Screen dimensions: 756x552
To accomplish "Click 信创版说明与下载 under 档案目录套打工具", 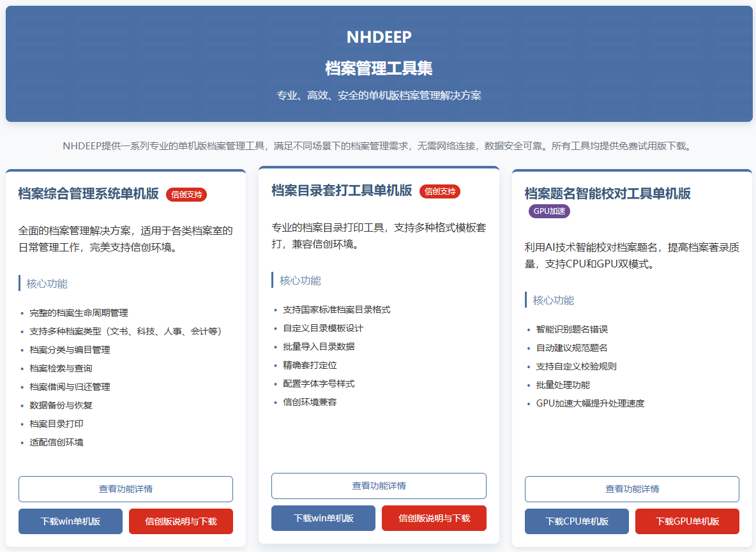I will (434, 518).
